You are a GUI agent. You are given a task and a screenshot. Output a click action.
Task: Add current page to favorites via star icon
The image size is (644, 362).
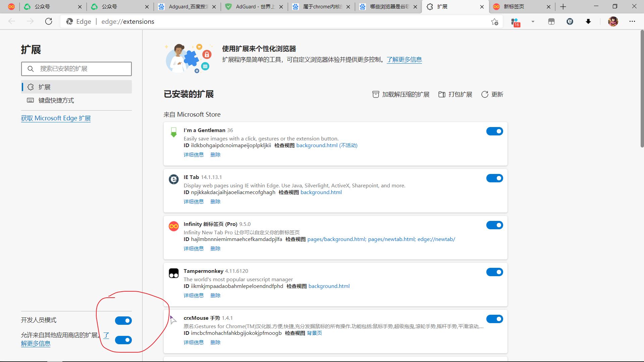point(494,21)
